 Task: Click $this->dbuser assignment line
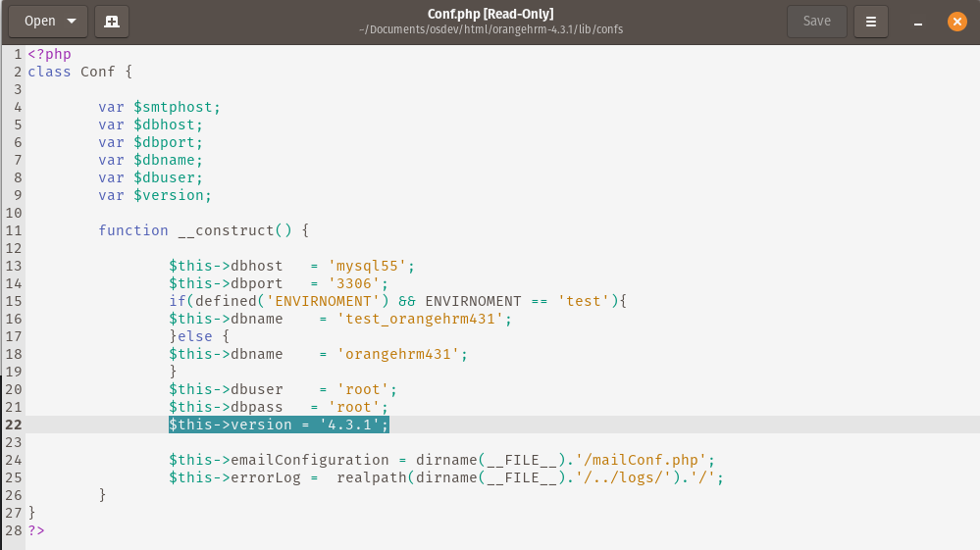pos(284,389)
